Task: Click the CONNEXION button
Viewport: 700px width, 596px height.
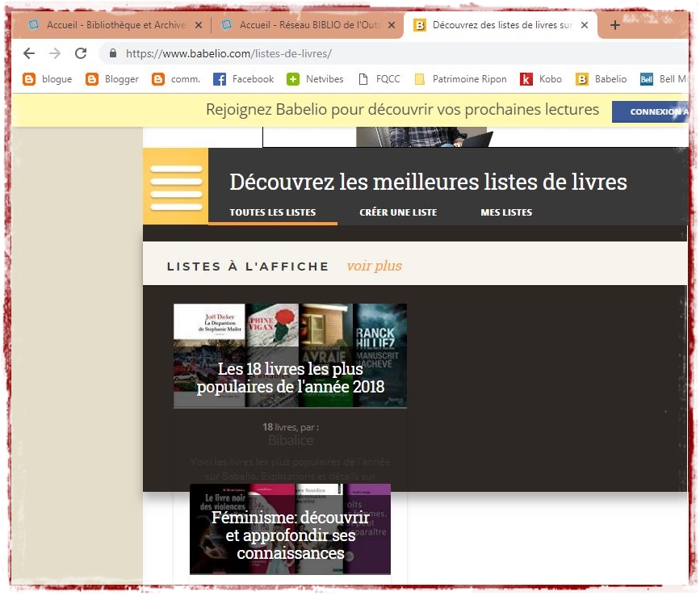Action: coord(651,111)
